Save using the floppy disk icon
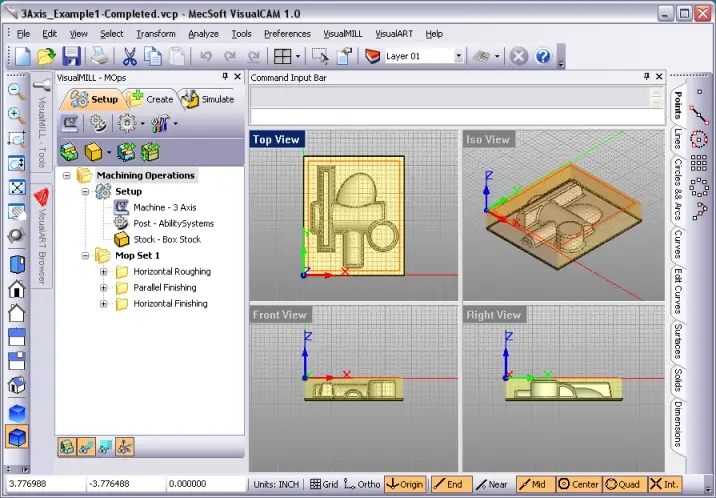This screenshot has width=716, height=498. pos(71,57)
